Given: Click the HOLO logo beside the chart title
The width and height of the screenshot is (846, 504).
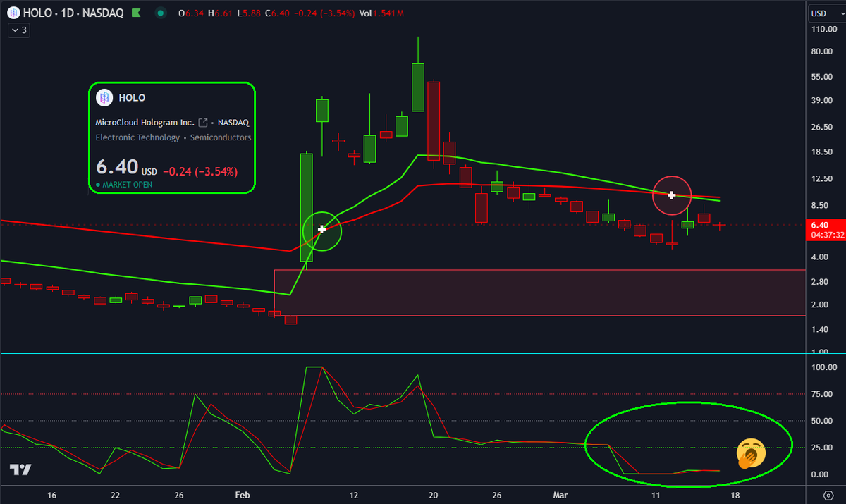Looking at the screenshot, I should click(x=14, y=13).
